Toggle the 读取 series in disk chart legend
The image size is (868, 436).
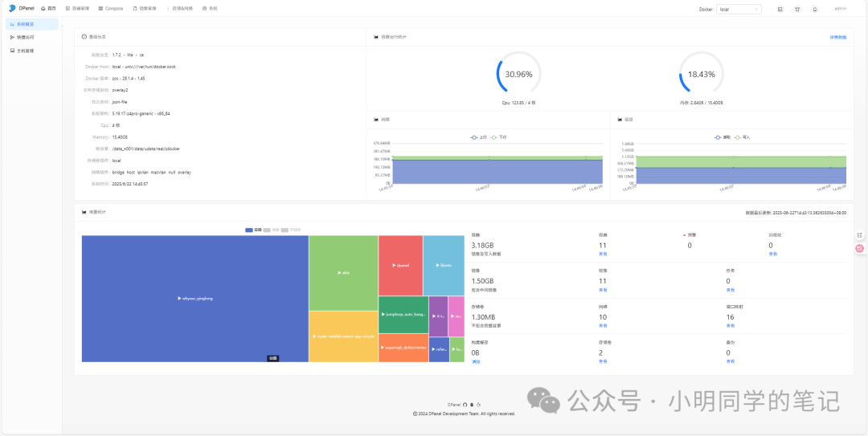pyautogui.click(x=723, y=137)
